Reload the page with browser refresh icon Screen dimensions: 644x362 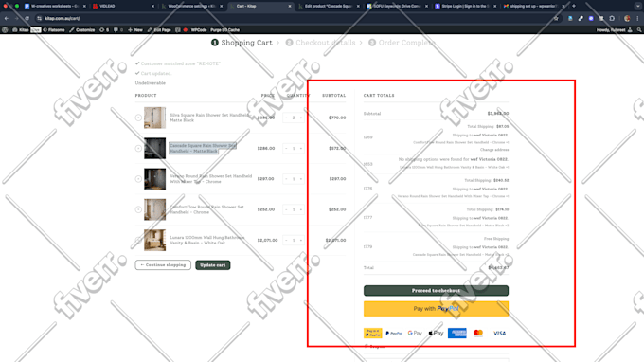[x=27, y=19]
